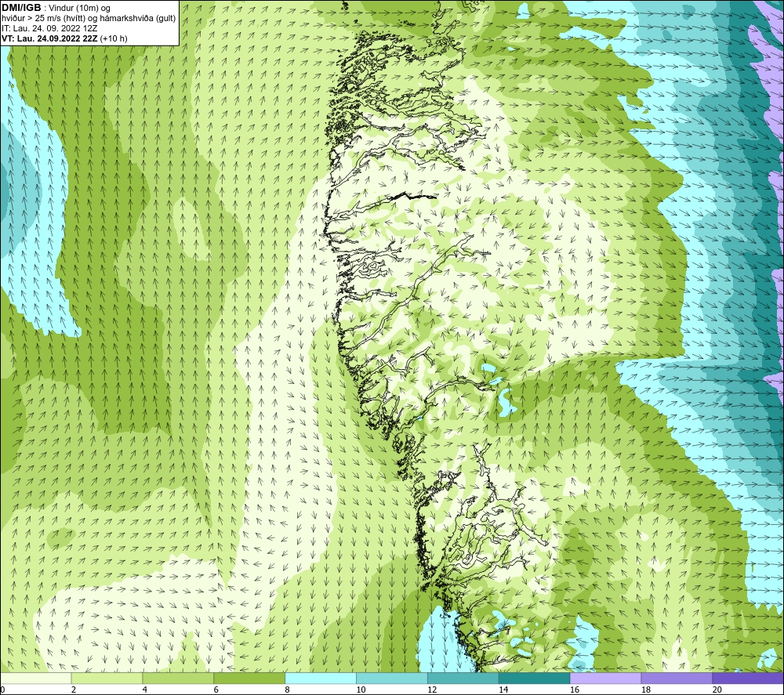Click the scale label '4'
784x695 pixels.
point(145,690)
